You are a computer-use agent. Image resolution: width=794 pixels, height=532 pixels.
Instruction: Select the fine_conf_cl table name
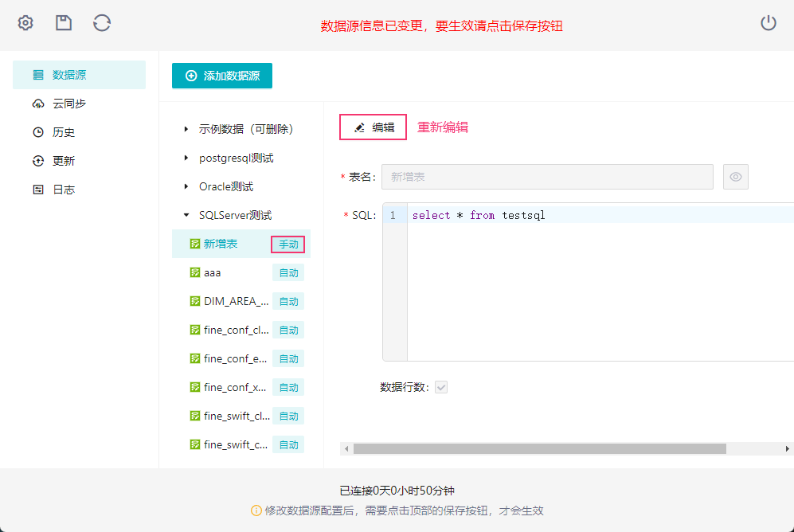[236, 330]
